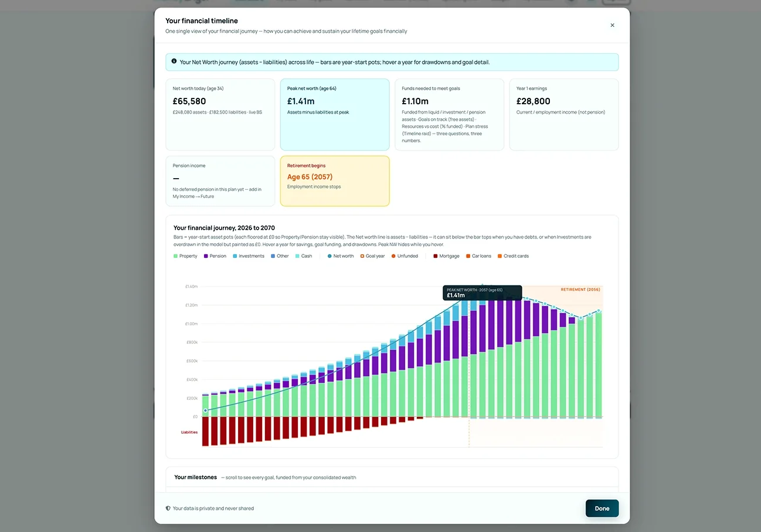This screenshot has height=532, width=761.
Task: Open the Pension income card
Action: [x=220, y=181]
